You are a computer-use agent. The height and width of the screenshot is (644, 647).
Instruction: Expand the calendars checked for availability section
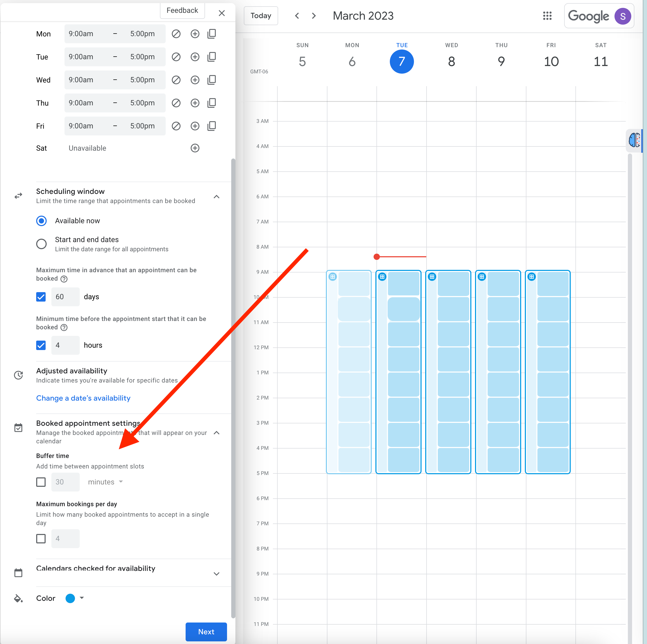217,571
